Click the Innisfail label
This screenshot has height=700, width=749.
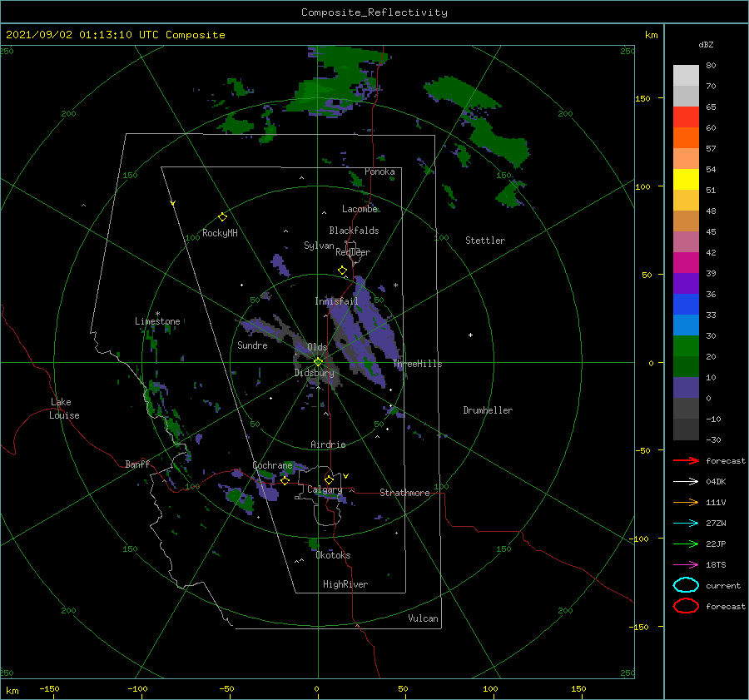(x=336, y=301)
